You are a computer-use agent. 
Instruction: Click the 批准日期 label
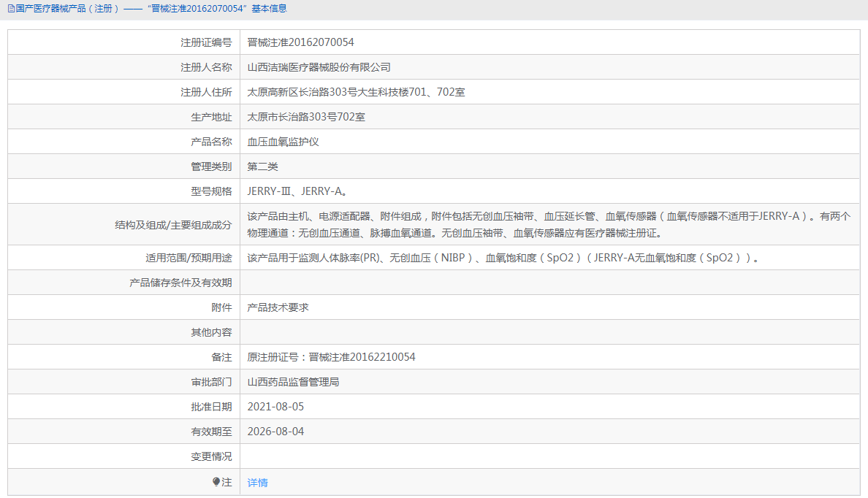[211, 407]
